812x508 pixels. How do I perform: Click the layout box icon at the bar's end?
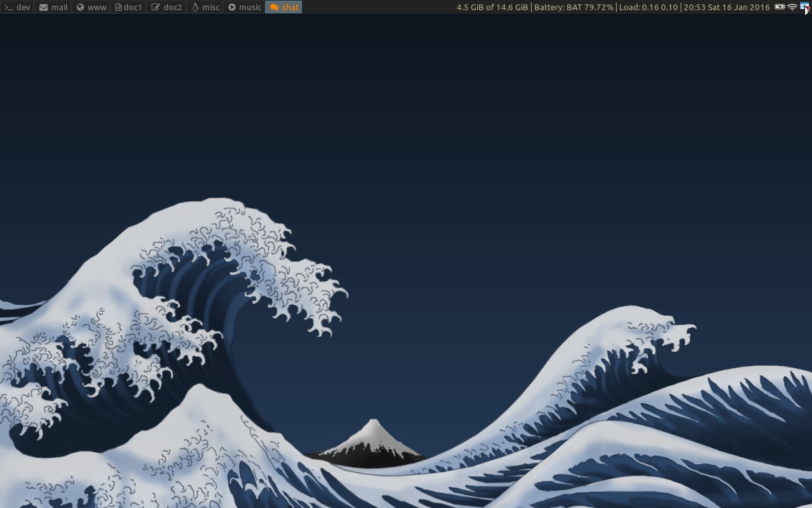click(804, 7)
